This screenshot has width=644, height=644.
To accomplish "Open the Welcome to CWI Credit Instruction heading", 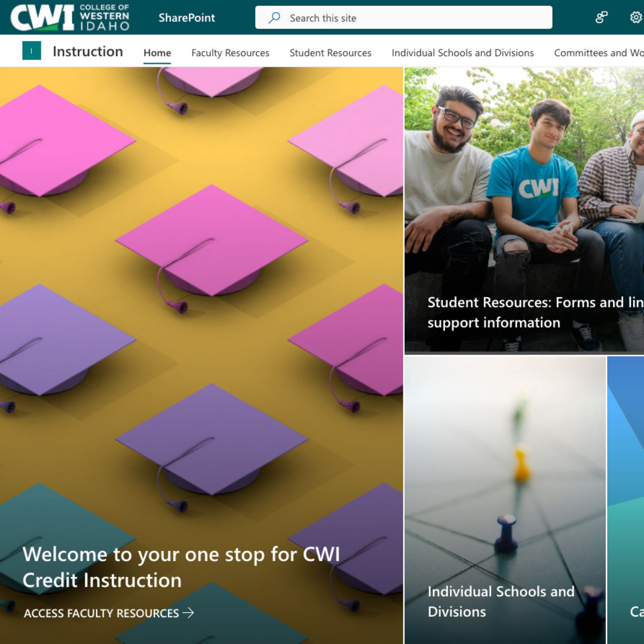I will [181, 567].
